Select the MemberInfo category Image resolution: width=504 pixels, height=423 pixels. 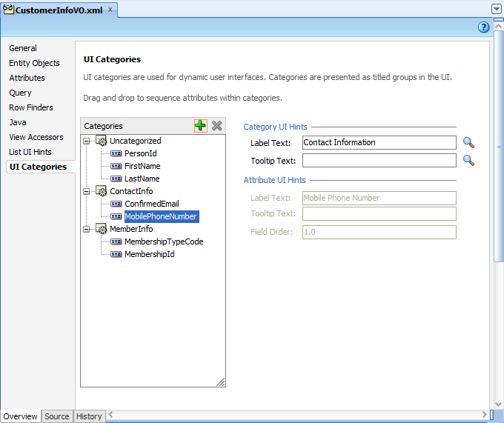click(x=131, y=229)
